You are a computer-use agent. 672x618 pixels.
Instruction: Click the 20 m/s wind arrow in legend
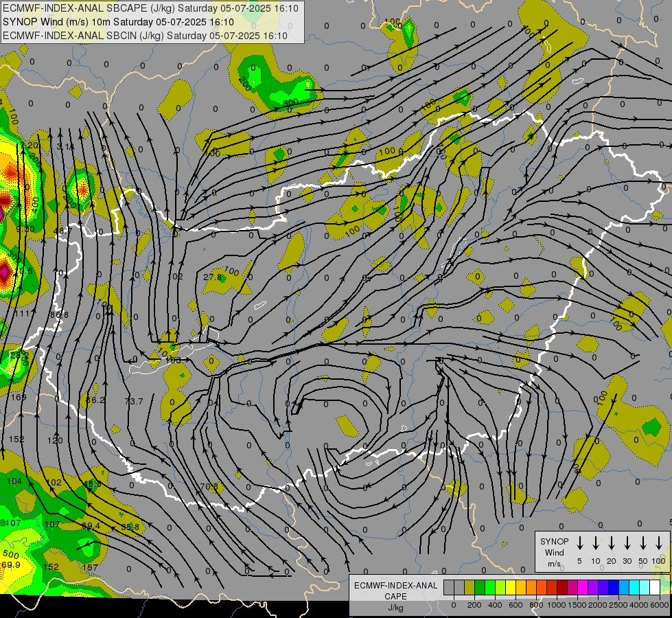(611, 543)
